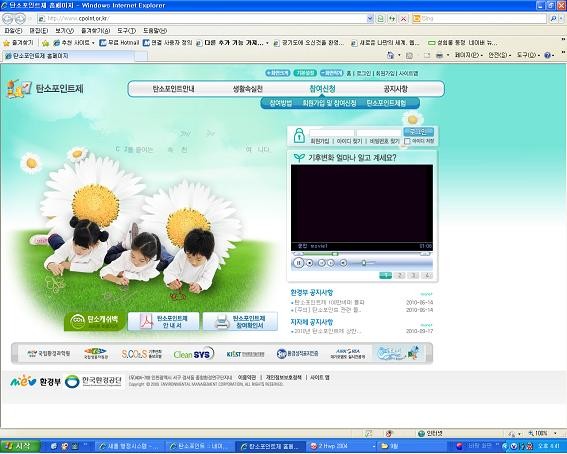Click the Bing search magnifier icon
The image size is (567, 454).
553,18
